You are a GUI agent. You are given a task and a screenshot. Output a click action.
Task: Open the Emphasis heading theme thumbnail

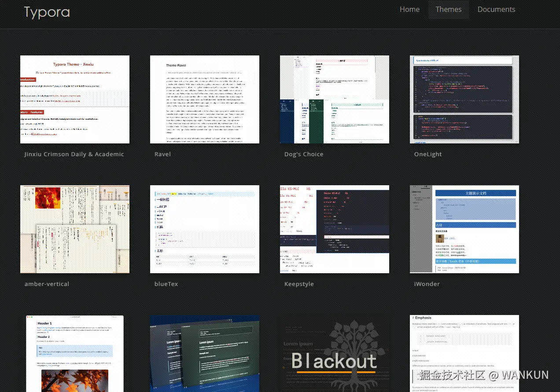click(x=464, y=353)
